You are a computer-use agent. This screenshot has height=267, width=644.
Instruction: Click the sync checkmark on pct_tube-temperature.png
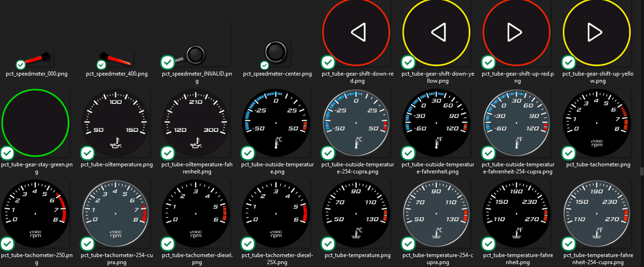(328, 244)
